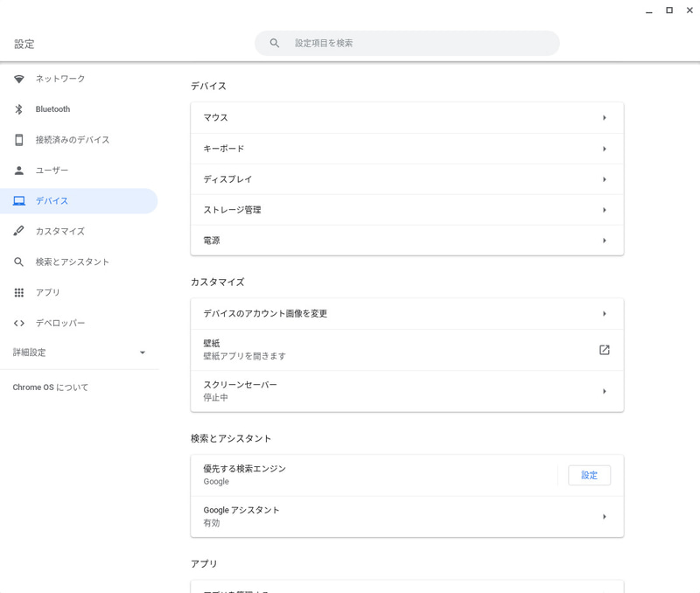
Task: Open the Google アシスタント settings row
Action: 406,516
